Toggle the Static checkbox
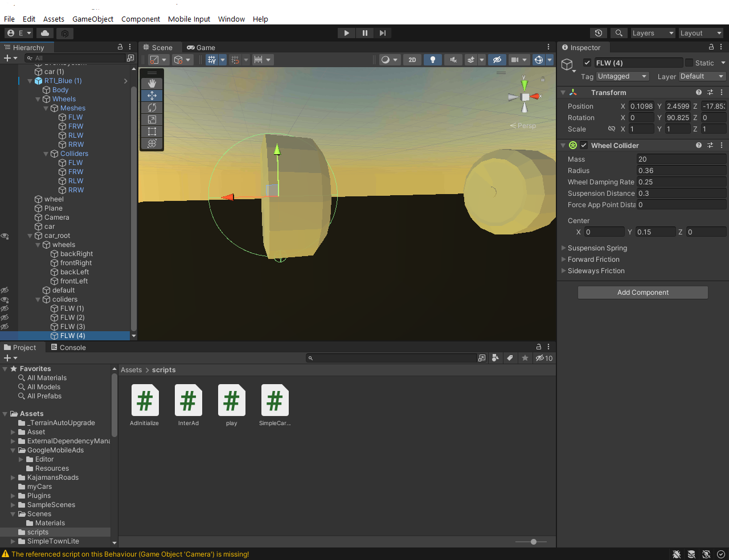This screenshot has height=560, width=729. pyautogui.click(x=689, y=63)
